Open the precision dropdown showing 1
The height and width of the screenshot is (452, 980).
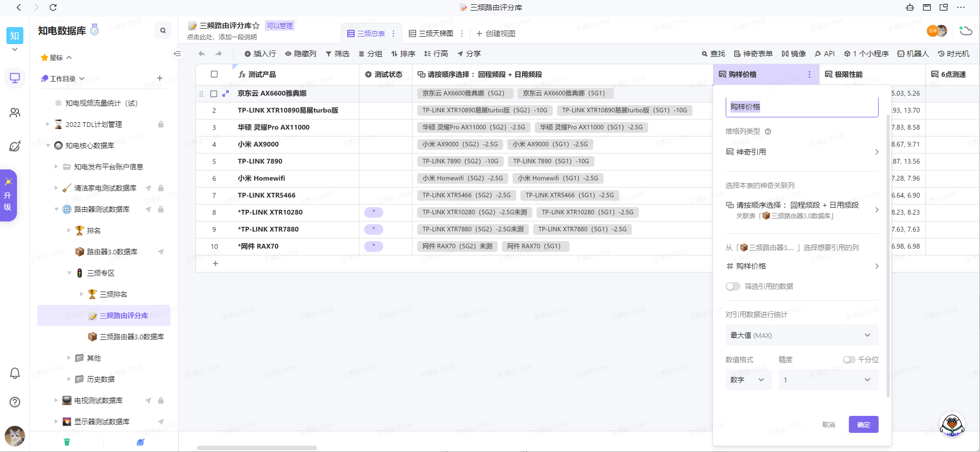[x=828, y=380]
